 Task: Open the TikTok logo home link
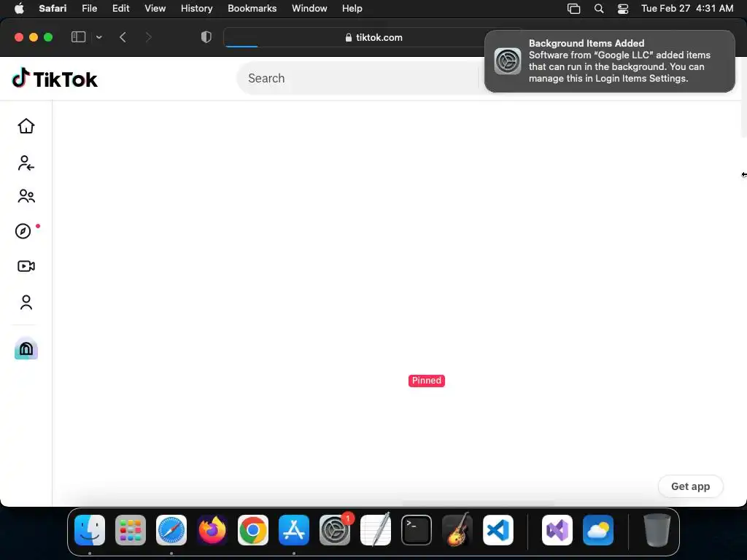point(54,79)
